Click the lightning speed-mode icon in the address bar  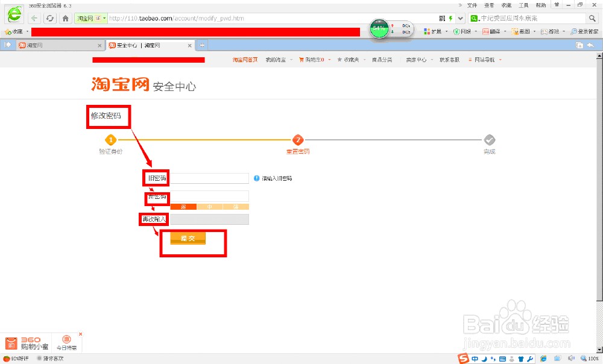coord(450,18)
